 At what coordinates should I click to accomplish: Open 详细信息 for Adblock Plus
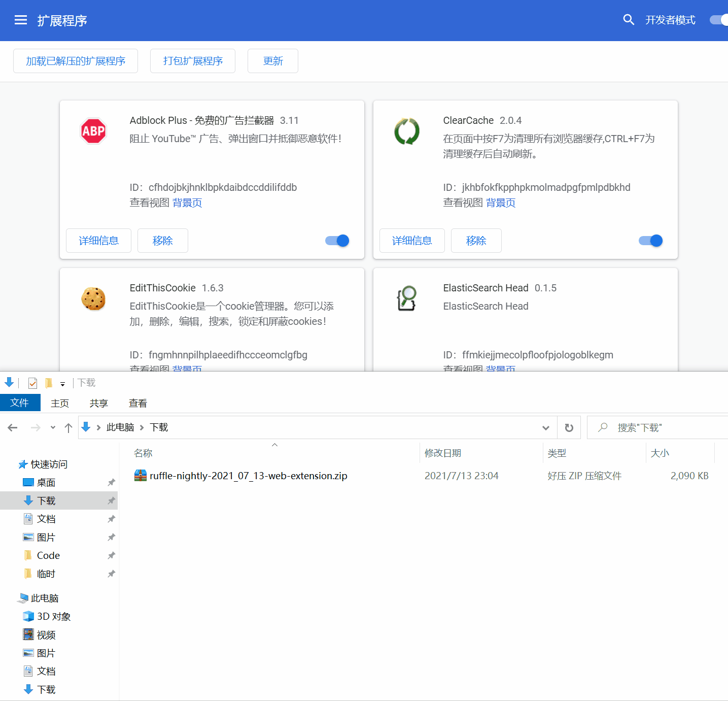99,241
